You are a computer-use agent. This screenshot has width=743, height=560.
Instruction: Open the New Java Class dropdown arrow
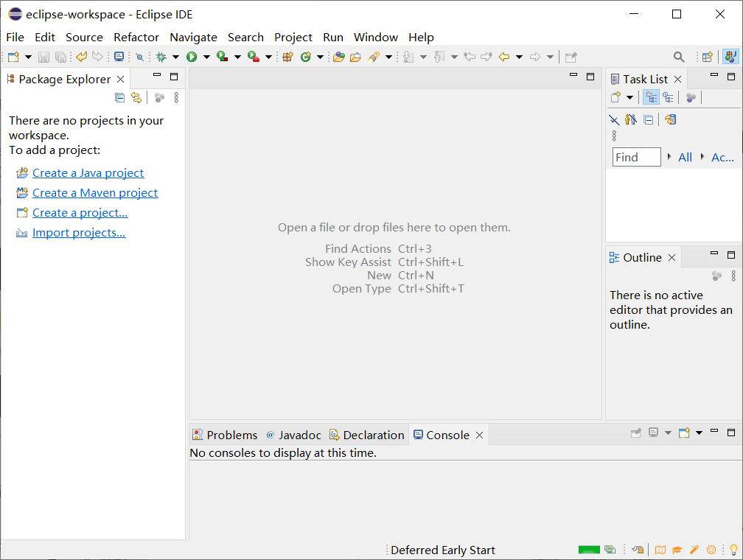click(x=321, y=57)
